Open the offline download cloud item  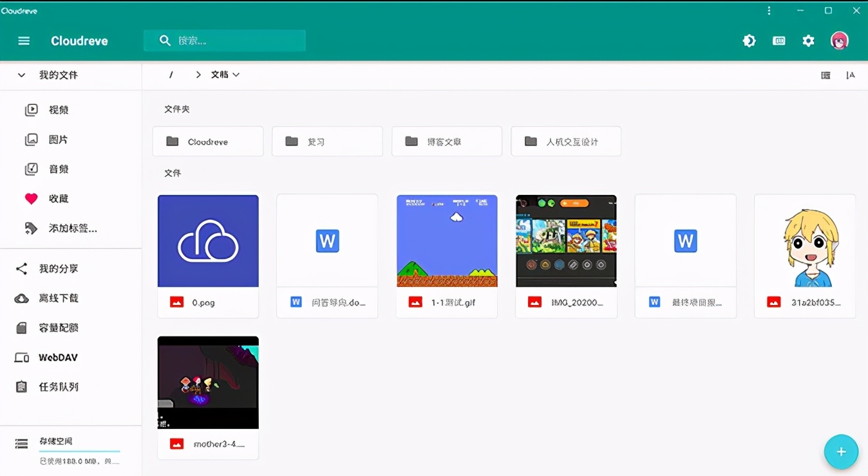22,298
